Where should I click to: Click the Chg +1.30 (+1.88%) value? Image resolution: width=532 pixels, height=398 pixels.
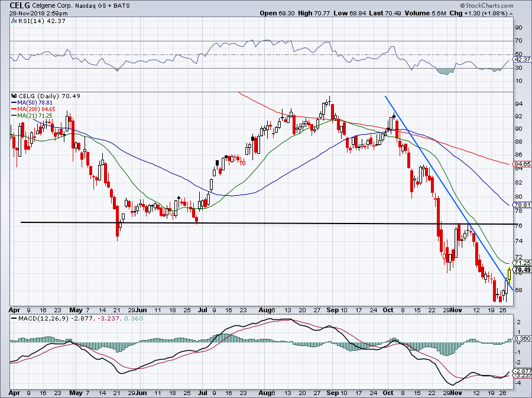479,13
